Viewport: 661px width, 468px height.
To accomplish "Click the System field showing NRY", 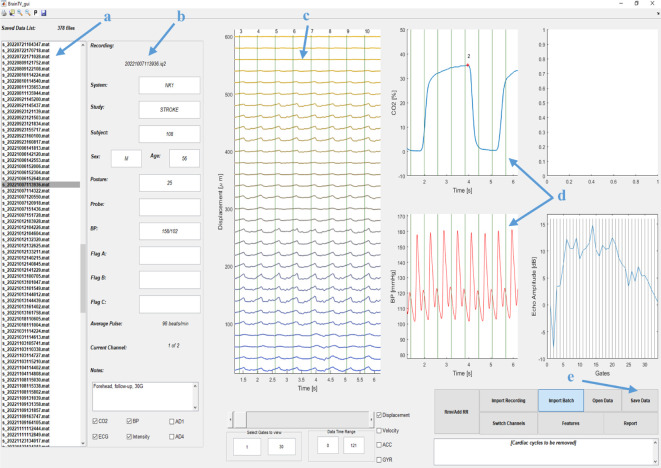I will coord(169,85).
